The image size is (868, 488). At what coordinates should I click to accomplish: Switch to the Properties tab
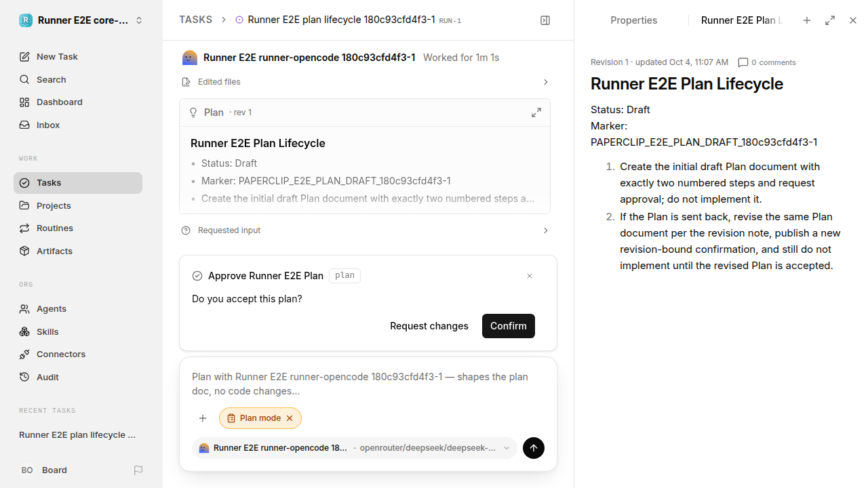point(634,20)
